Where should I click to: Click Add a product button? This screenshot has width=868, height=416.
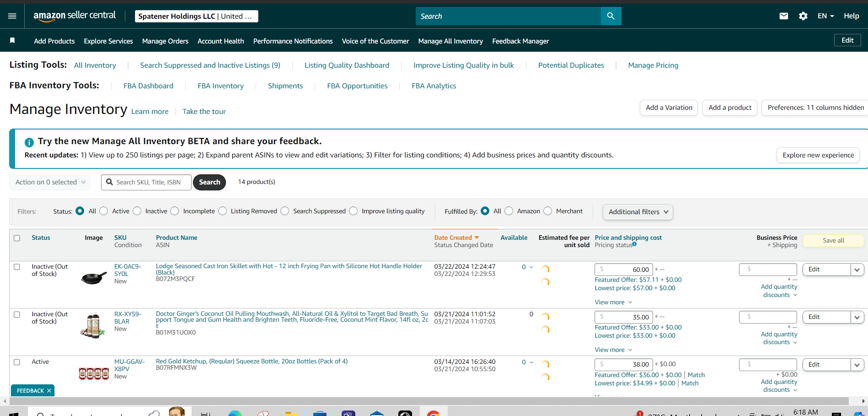[x=730, y=108]
